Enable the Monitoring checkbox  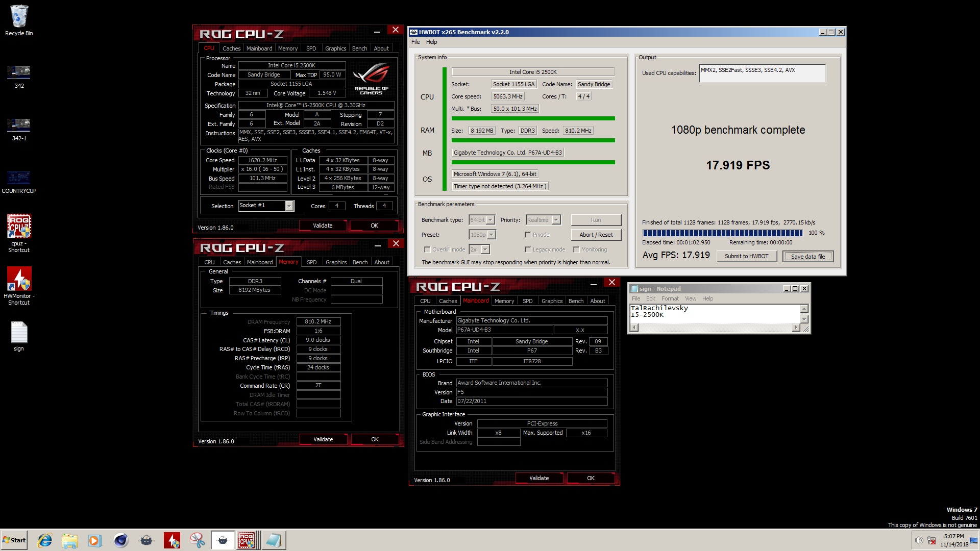point(576,249)
